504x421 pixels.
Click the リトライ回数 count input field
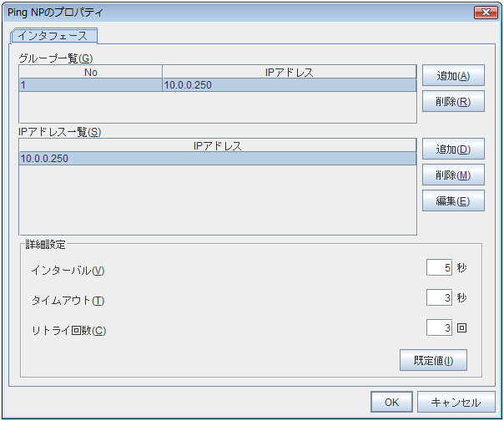[439, 328]
